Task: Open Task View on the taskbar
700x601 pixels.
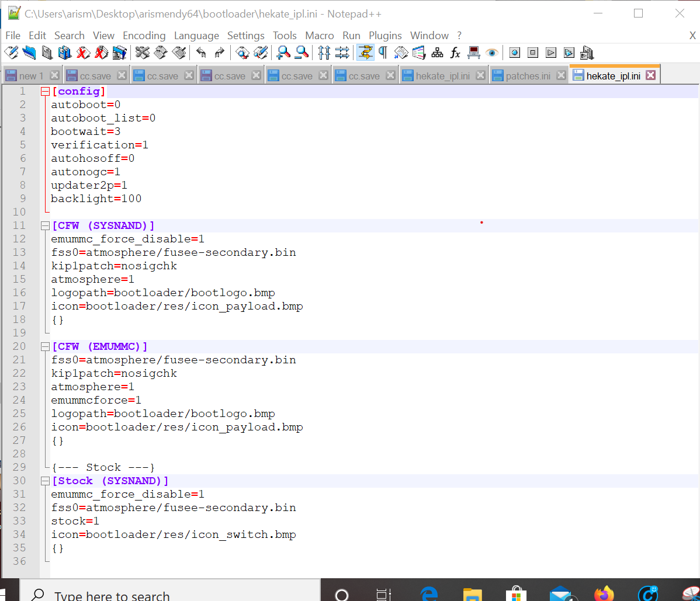Action: (383, 595)
